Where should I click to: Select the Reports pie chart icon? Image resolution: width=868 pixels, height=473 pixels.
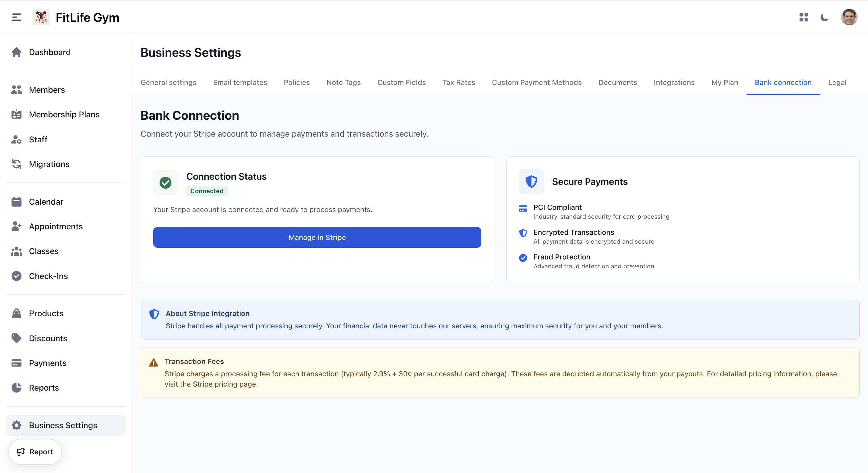16,387
